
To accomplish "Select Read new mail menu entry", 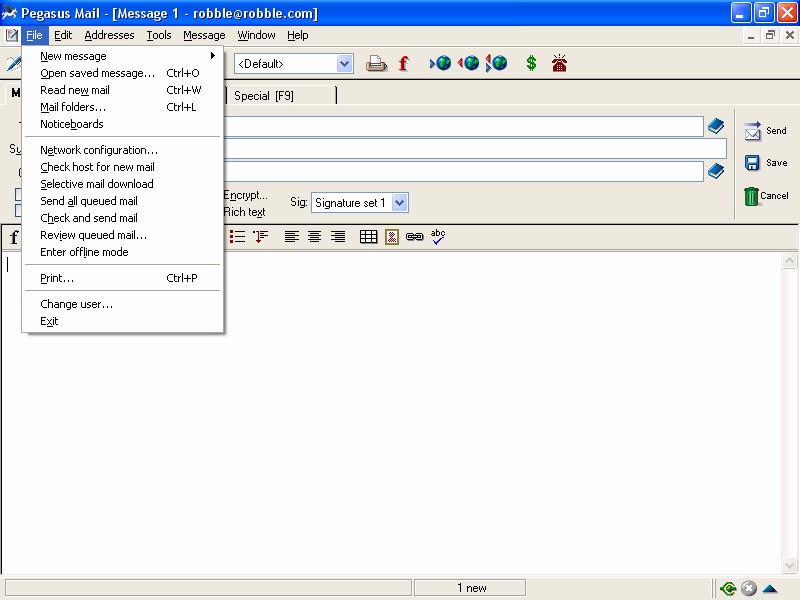I will [122, 90].
